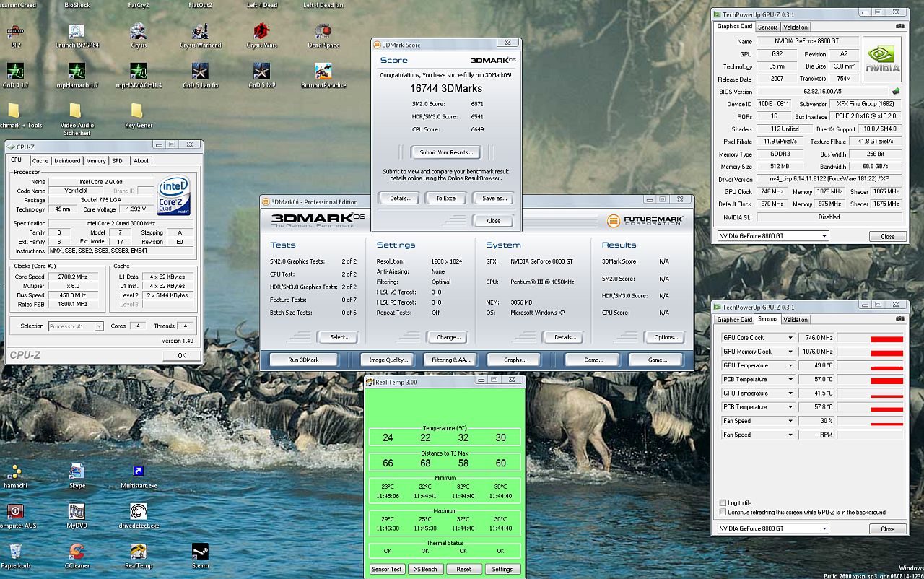Click the save BIOS icon next to BIOS Version

[x=896, y=92]
